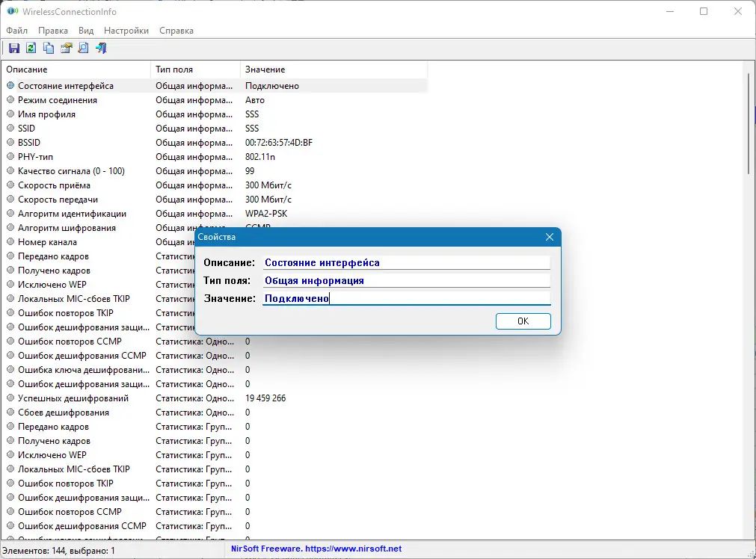Viewport: 756px width, 559px height.
Task: Click the bullet icon beside PHY-тип
Action: click(10, 157)
